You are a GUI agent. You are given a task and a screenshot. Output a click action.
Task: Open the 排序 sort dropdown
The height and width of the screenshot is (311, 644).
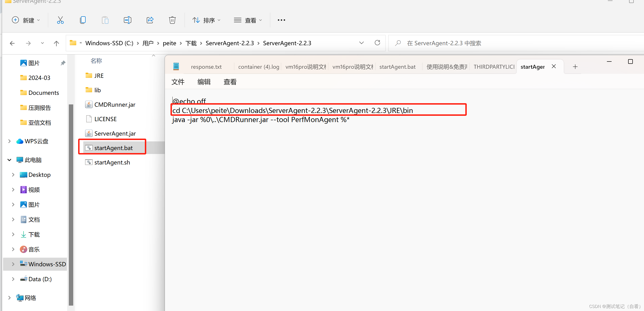(x=206, y=20)
